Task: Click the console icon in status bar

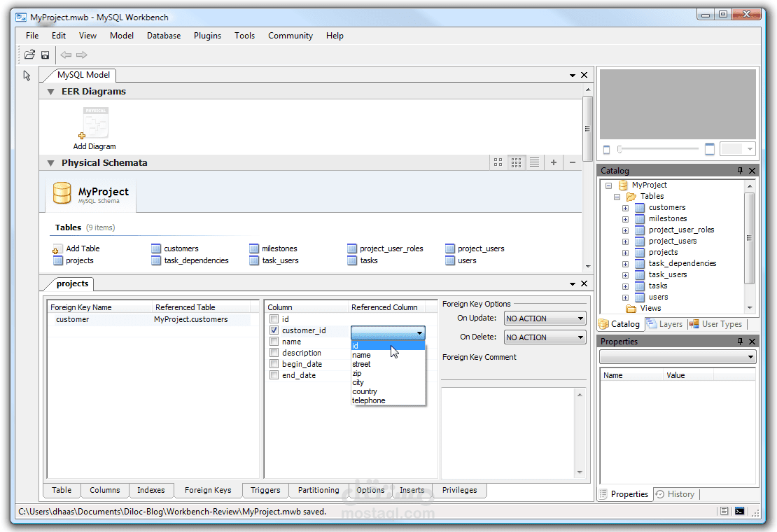Action: tap(739, 511)
